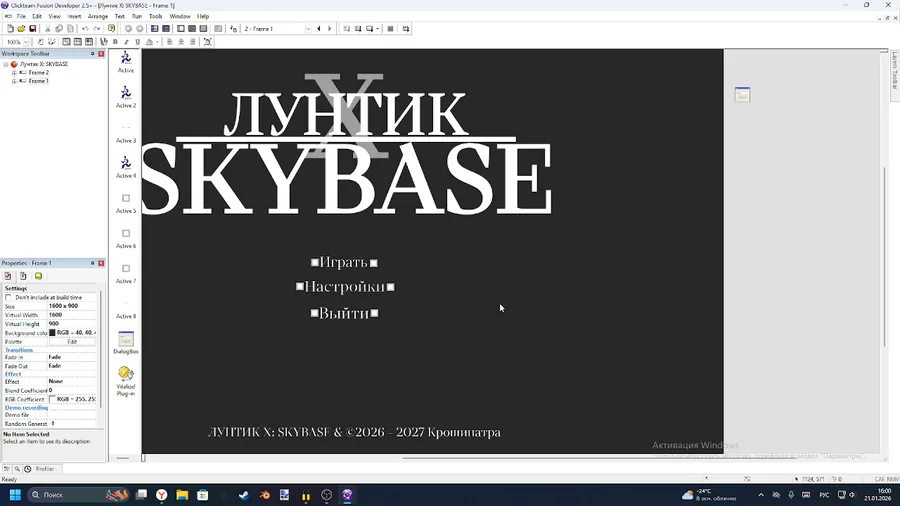Viewport: 900px width, 506px height.
Task: Align text left in the formatting toolbar
Action: pyautogui.click(x=169, y=42)
